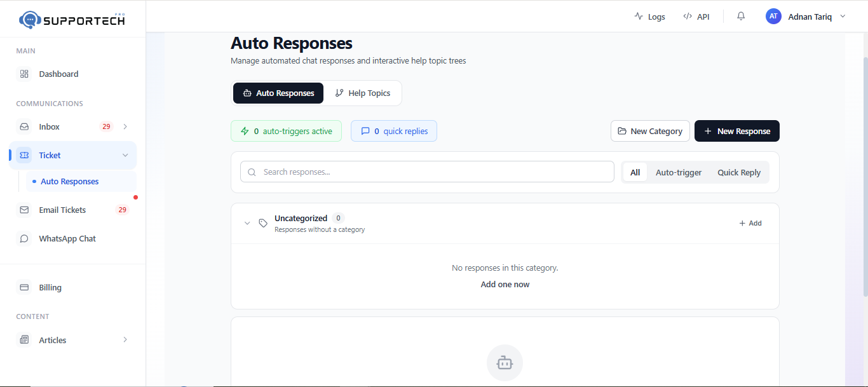Click the large robot empty-state icon
868x387 pixels.
505,363
